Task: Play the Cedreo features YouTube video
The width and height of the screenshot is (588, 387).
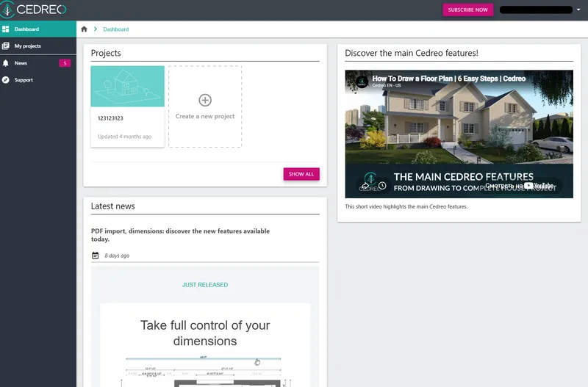Action: point(459,134)
